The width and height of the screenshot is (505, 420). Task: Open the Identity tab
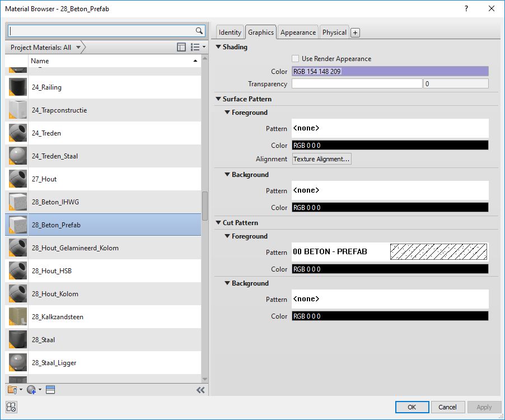point(230,32)
